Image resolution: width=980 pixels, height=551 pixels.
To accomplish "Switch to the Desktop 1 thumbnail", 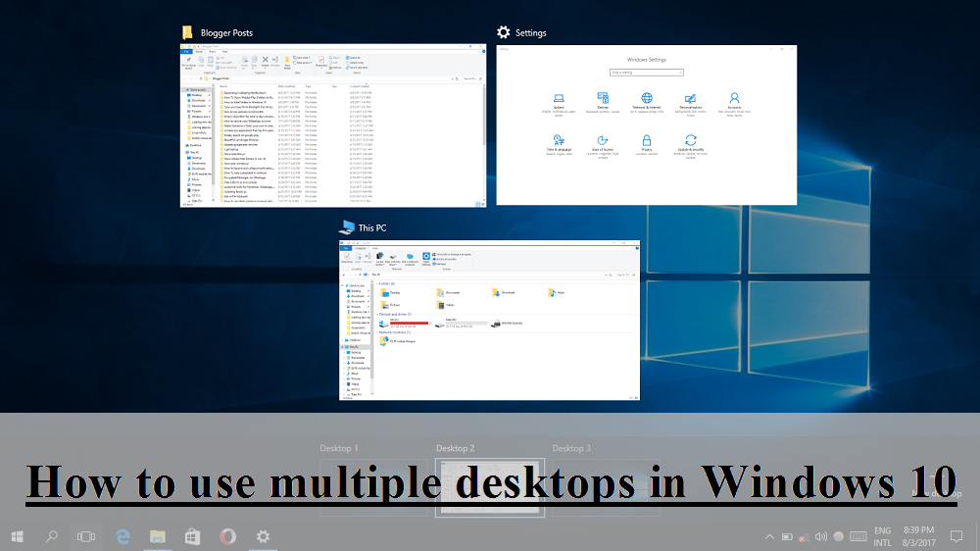I will tap(373, 488).
